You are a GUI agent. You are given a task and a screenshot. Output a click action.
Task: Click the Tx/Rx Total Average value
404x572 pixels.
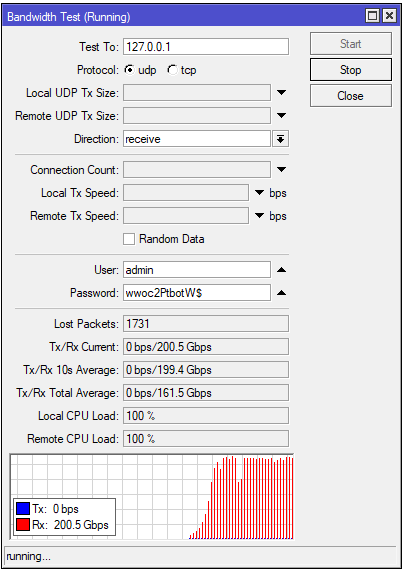[x=206, y=393]
